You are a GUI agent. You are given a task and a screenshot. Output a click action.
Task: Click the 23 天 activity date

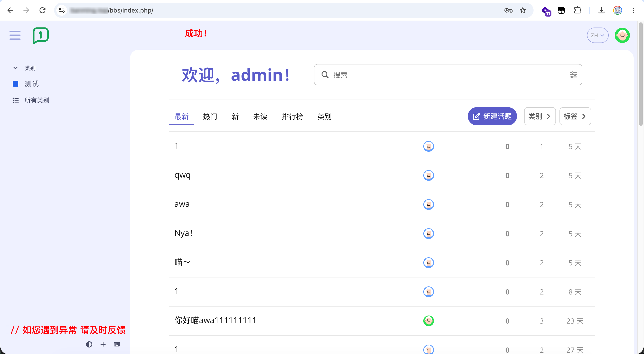(575, 321)
